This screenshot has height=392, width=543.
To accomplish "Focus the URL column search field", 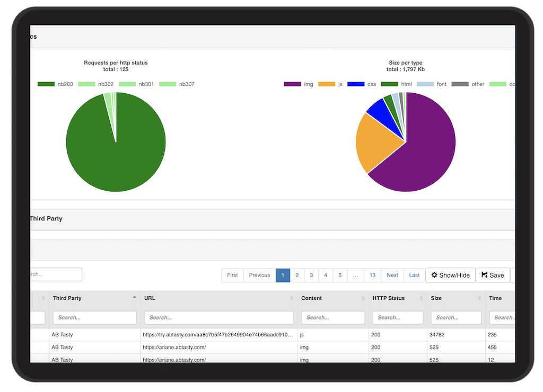I will [219, 318].
